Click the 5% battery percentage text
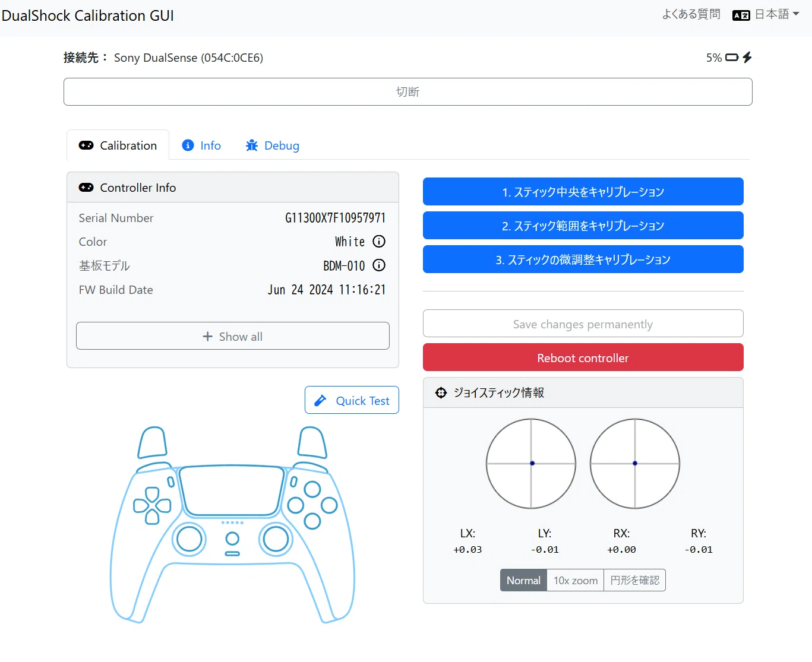The width and height of the screenshot is (812, 662). (714, 58)
